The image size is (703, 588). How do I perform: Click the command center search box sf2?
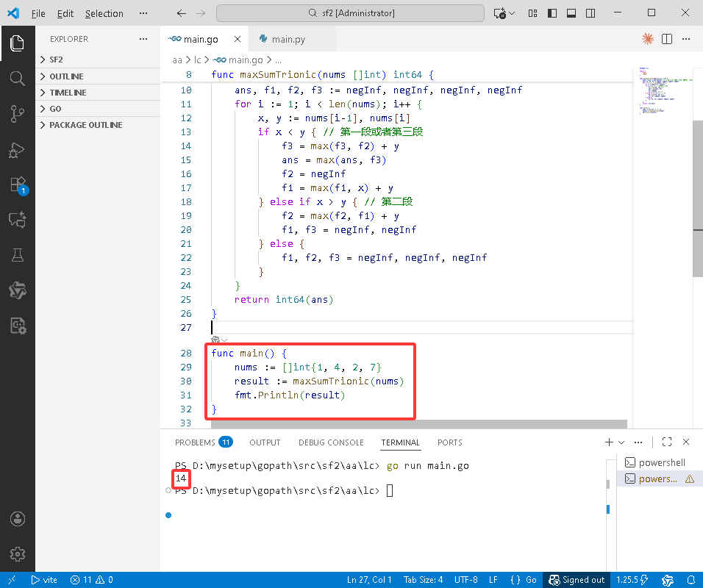[350, 13]
